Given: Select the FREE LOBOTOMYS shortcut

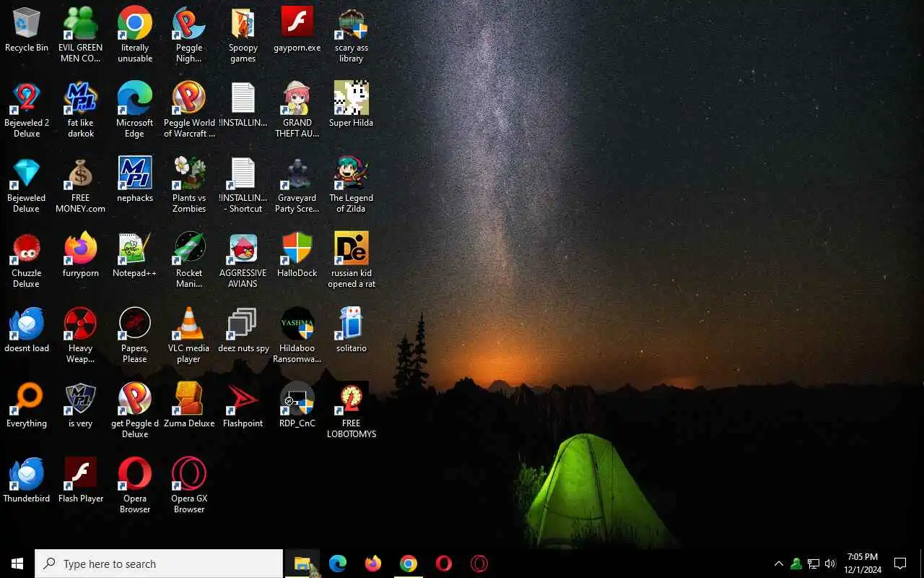Looking at the screenshot, I should pyautogui.click(x=352, y=410).
